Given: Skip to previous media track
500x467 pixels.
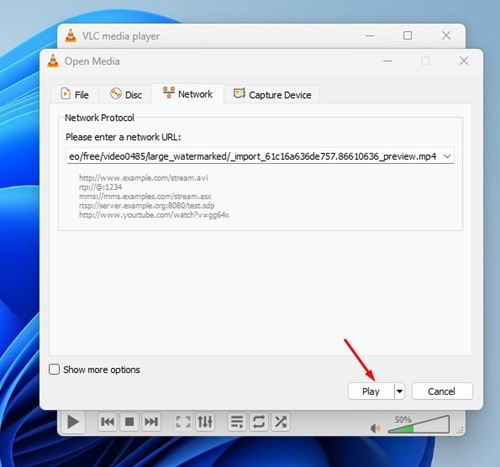Looking at the screenshot, I should point(108,422).
